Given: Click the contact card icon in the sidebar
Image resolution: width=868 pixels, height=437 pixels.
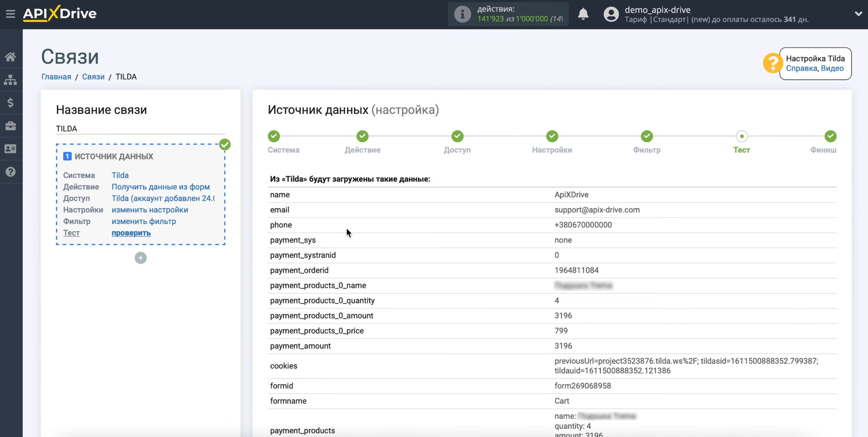Looking at the screenshot, I should pos(11,149).
